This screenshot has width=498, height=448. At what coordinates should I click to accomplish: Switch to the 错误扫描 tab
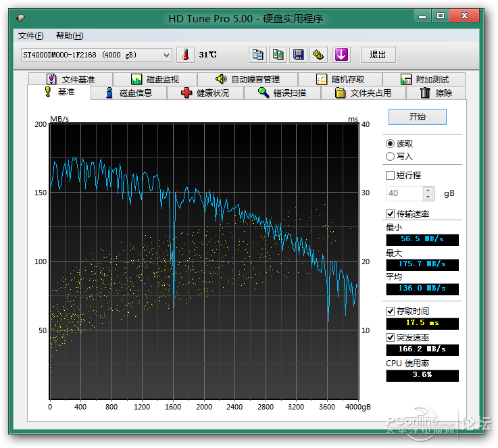click(x=282, y=93)
